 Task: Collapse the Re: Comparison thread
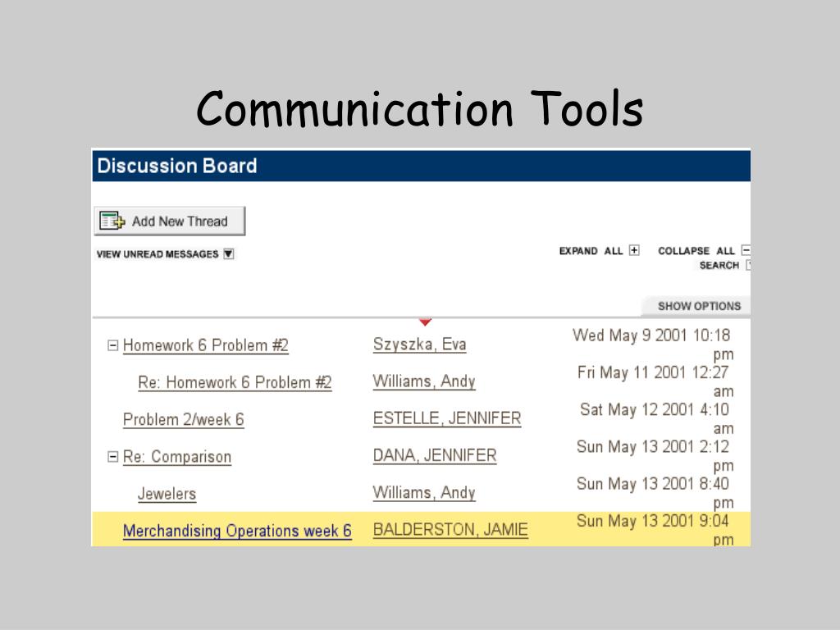coord(112,457)
